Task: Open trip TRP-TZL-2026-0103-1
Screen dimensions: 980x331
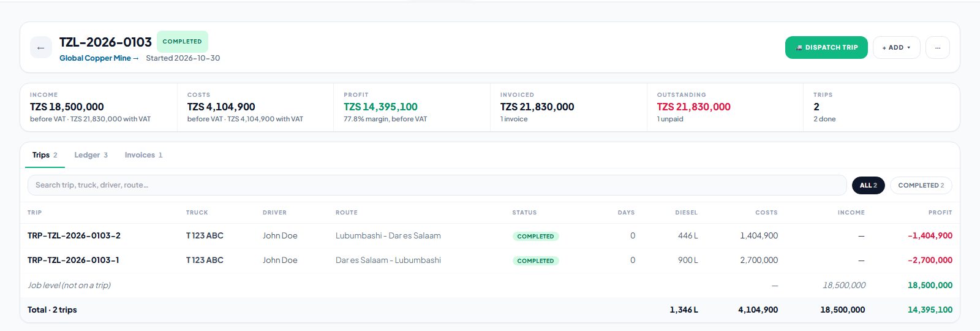Action: [x=73, y=261]
